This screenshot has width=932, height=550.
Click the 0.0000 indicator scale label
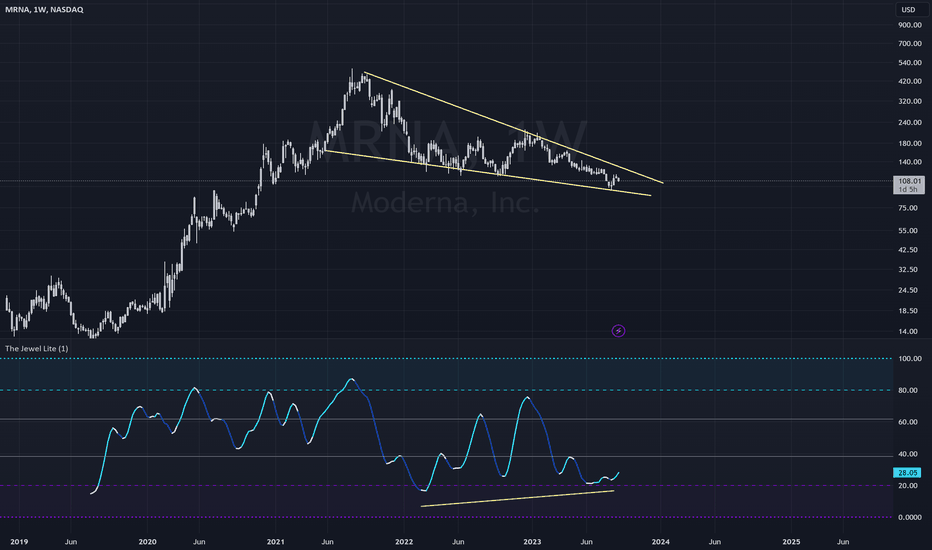coord(909,517)
